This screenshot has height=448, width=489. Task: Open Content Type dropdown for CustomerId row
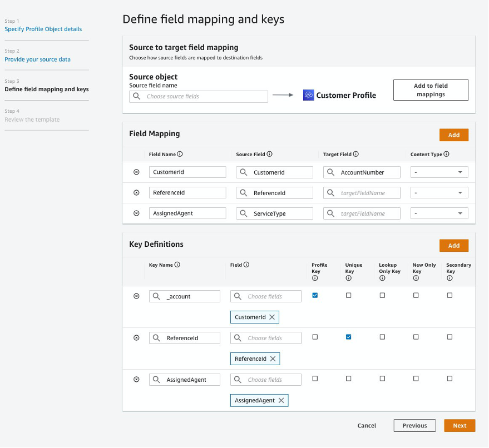439,172
